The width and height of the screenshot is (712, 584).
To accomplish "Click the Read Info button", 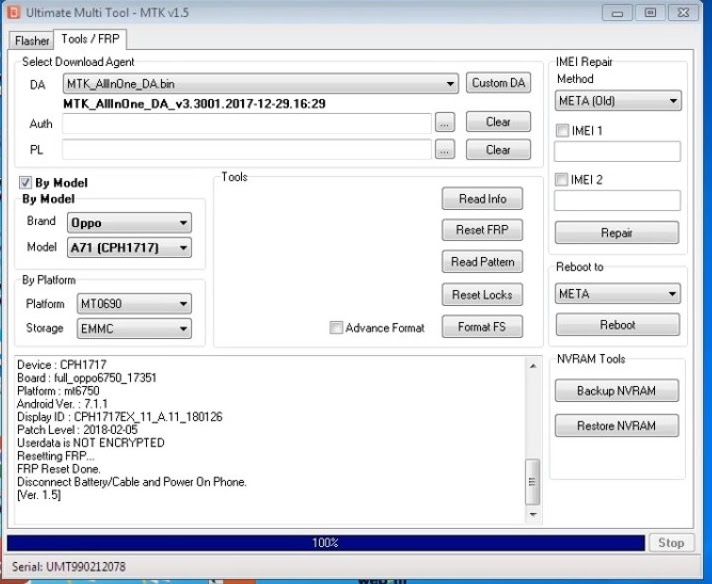I will [482, 198].
